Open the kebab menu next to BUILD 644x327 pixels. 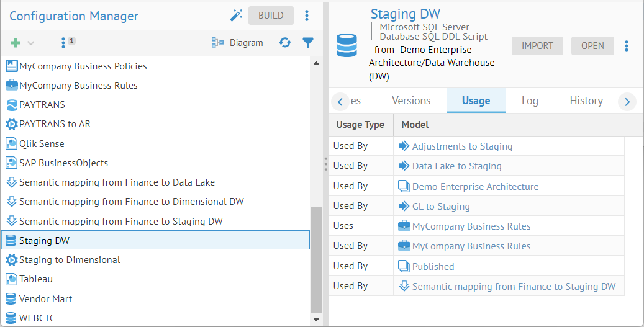pyautogui.click(x=307, y=16)
